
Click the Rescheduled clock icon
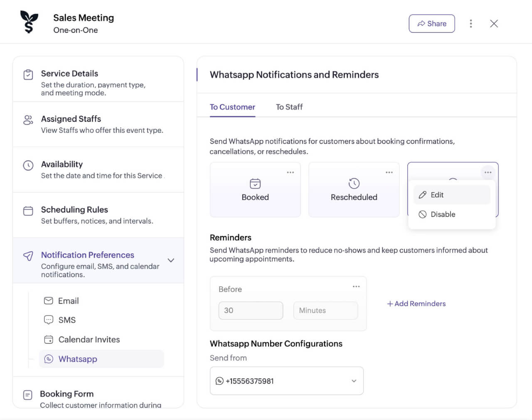[x=354, y=184]
